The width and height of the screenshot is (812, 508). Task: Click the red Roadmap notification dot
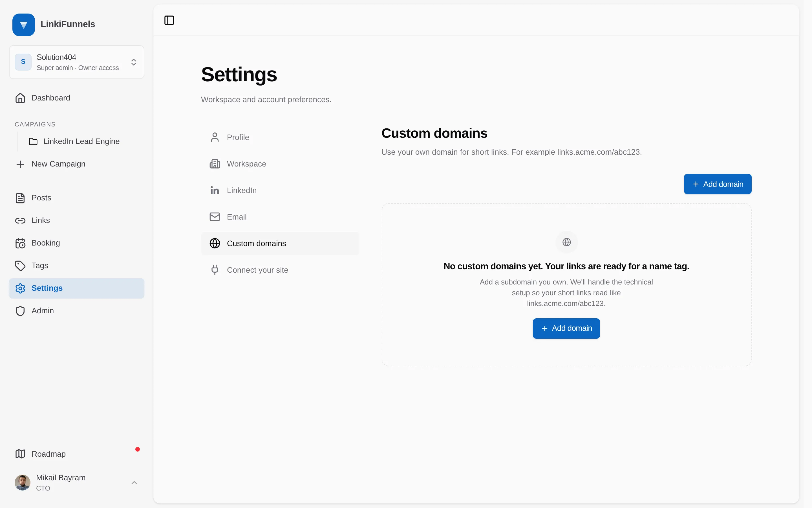(x=137, y=449)
